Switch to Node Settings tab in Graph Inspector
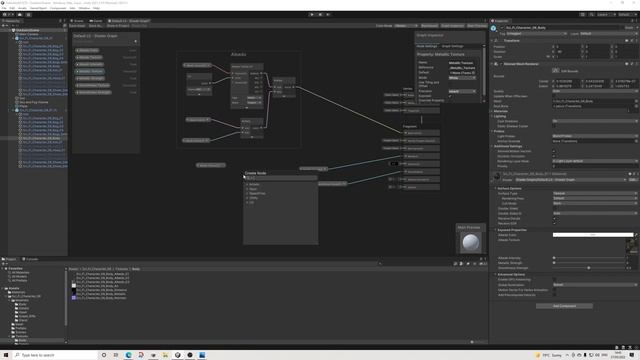Viewport: 640px width, 360px height. pos(427,46)
